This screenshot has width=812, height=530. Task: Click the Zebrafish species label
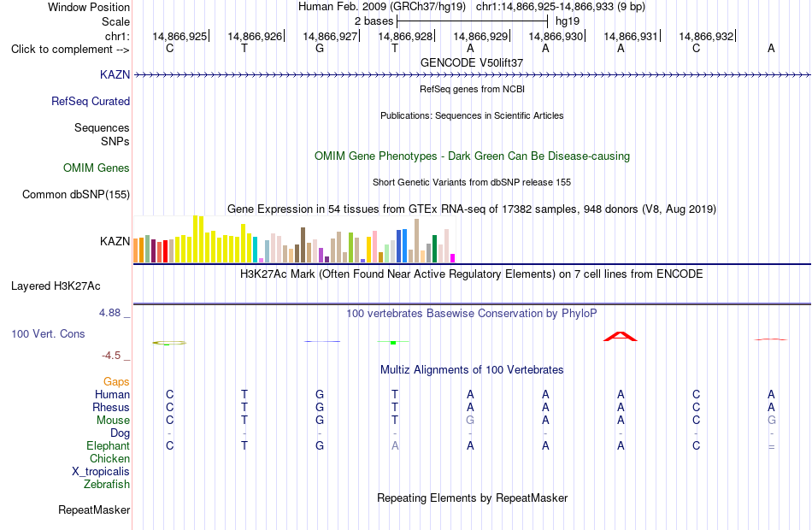coord(107,484)
